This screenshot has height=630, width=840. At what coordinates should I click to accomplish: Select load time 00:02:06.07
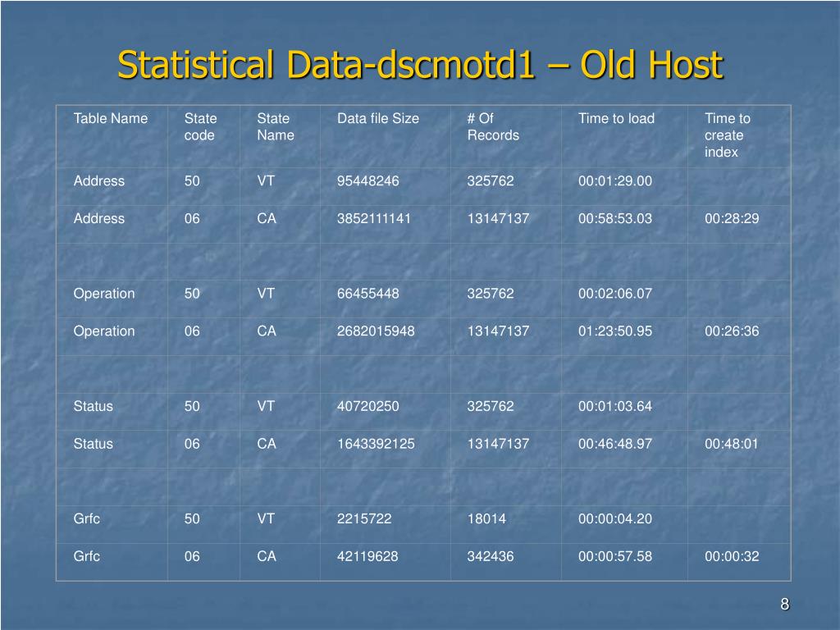point(615,294)
